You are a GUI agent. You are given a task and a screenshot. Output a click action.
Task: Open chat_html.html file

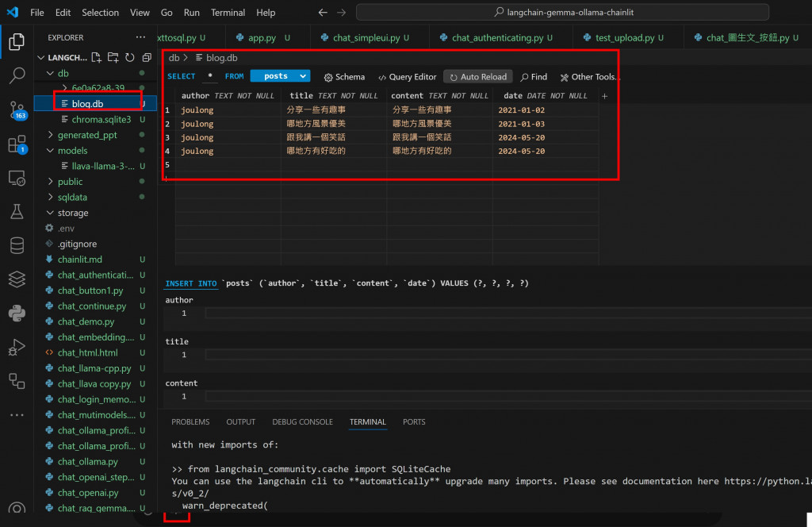[x=95, y=352]
